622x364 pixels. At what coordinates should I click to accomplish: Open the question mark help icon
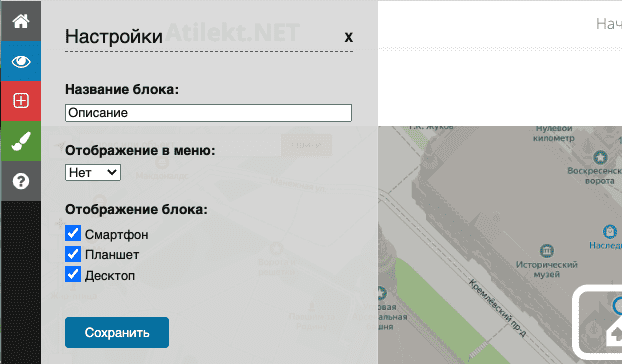click(x=21, y=181)
